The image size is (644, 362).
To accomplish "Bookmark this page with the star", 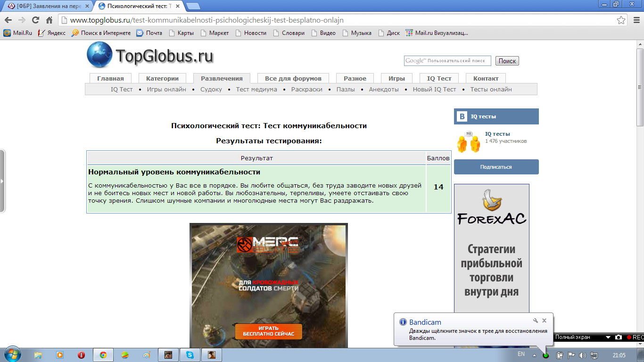I will (621, 20).
